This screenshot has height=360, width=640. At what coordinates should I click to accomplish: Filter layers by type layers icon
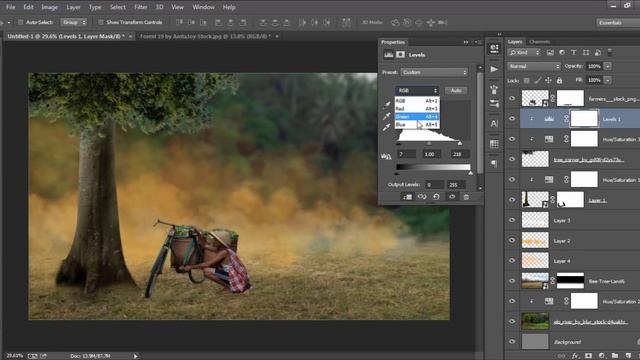pyautogui.click(x=574, y=53)
